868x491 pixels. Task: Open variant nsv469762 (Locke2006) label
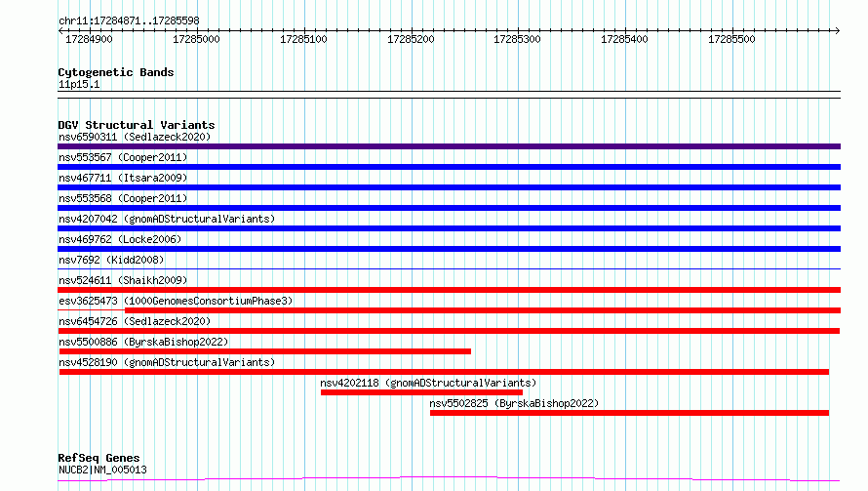pyautogui.click(x=120, y=239)
